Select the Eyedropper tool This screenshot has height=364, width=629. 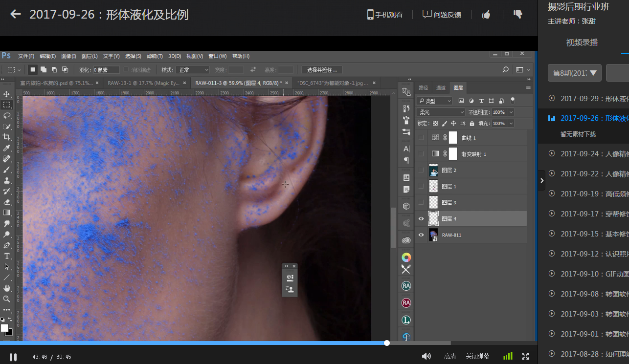(x=7, y=148)
